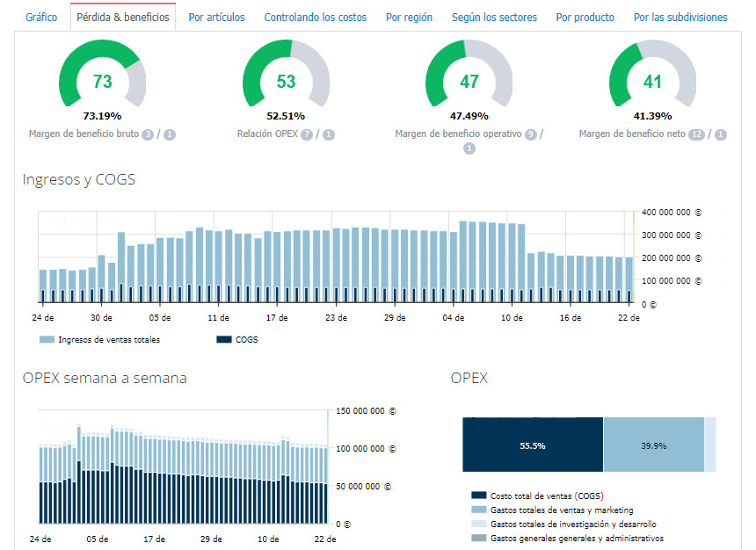Viewport: 756px width, 550px height.
Task: Open the Controlando los costos tab
Action: 316,18
